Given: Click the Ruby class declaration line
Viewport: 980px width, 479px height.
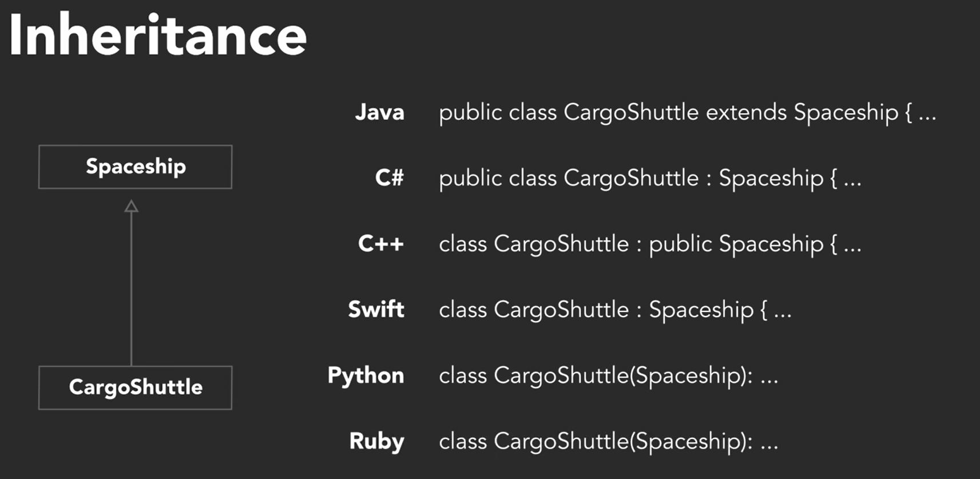Looking at the screenshot, I should click(x=609, y=442).
